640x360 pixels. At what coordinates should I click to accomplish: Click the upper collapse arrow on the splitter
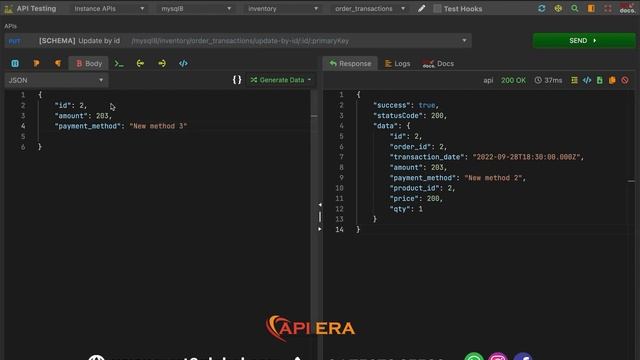(320, 204)
